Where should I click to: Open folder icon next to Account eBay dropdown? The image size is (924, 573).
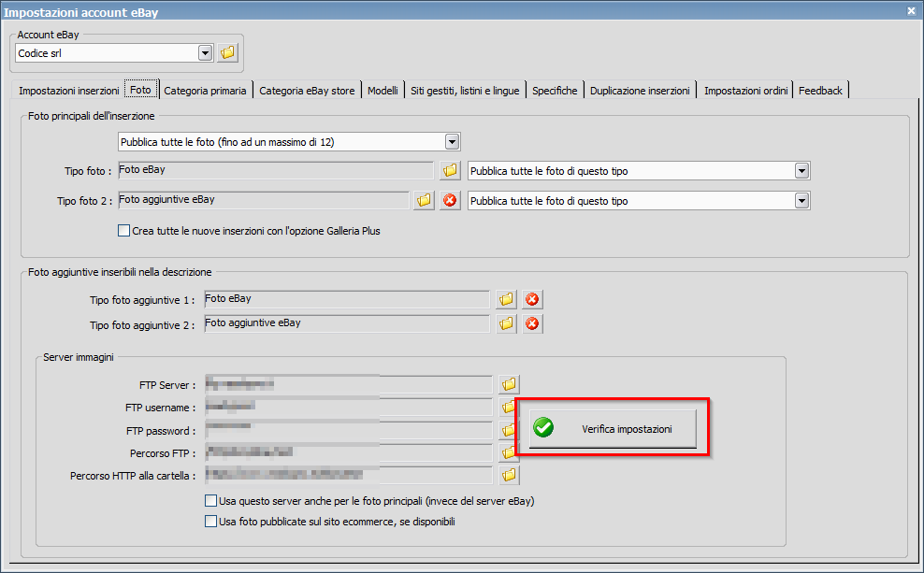pos(227,53)
